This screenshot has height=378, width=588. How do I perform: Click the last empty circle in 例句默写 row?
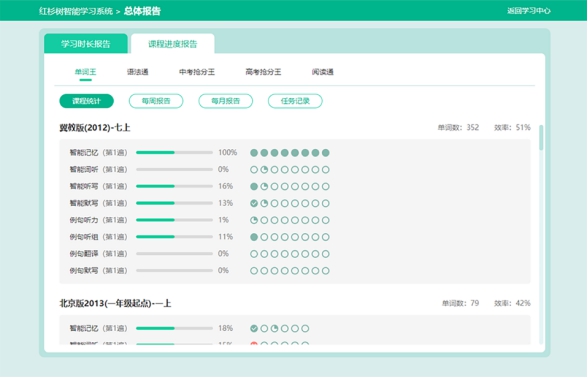pos(326,271)
